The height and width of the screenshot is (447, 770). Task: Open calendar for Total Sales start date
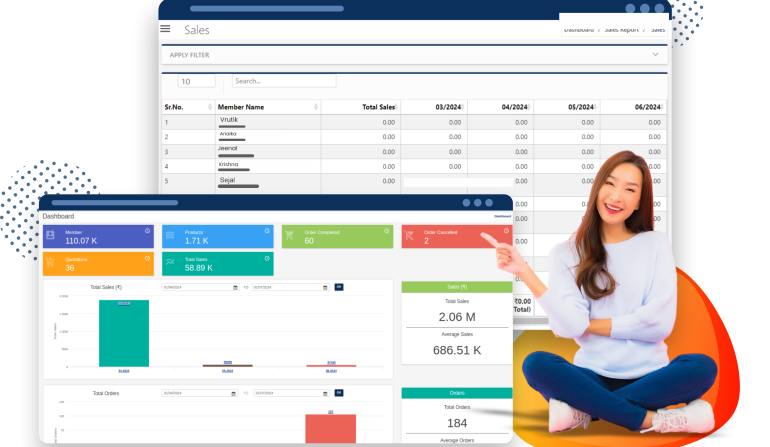(235, 287)
